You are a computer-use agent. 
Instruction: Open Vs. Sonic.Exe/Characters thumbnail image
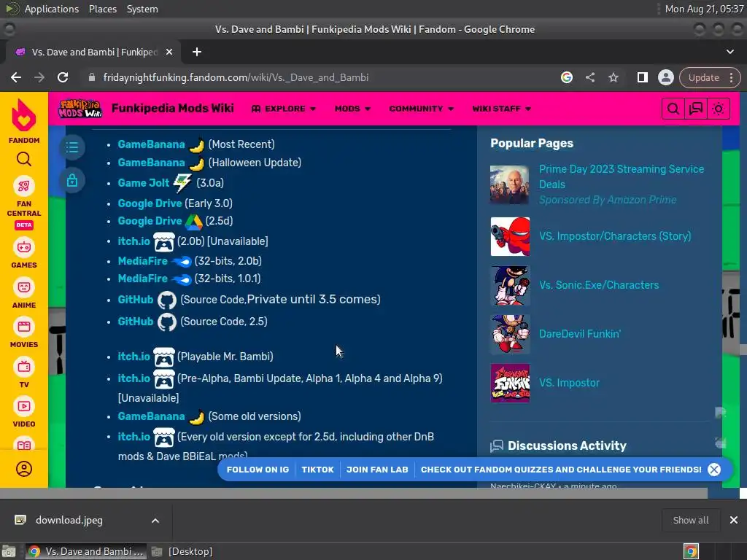pos(510,285)
